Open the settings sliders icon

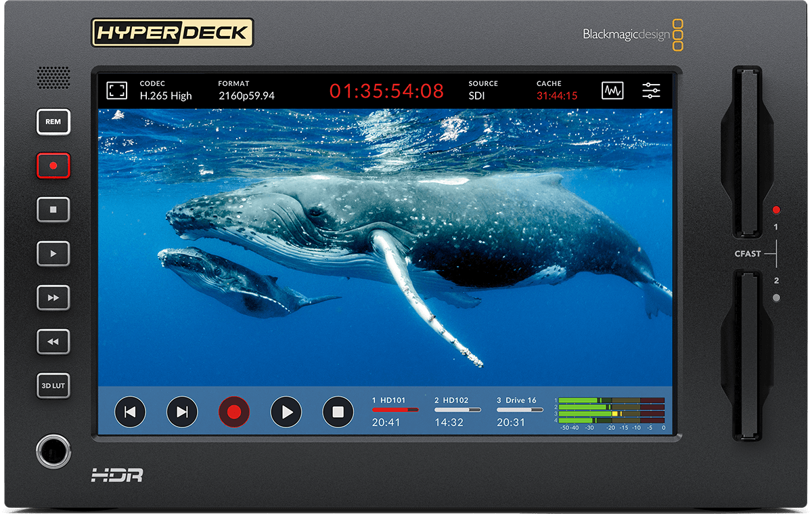tap(651, 90)
